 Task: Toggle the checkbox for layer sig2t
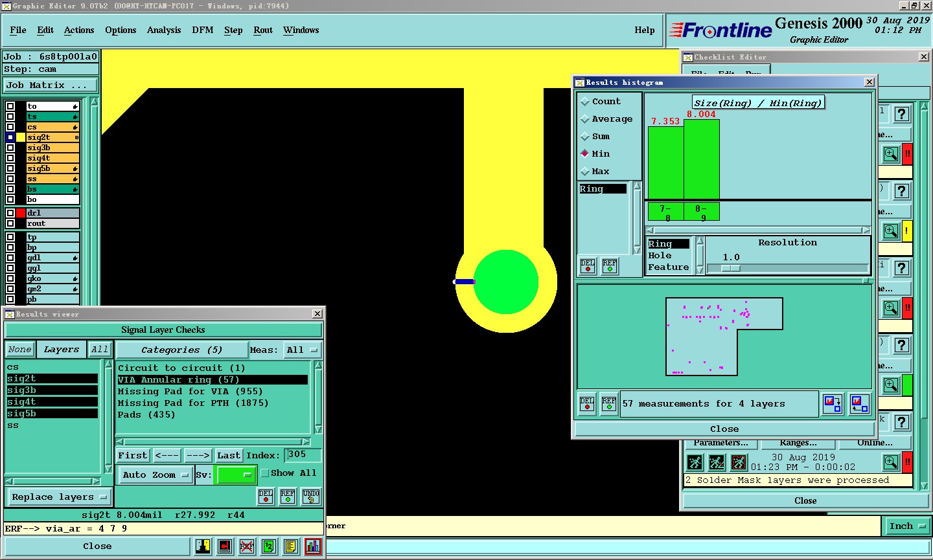[10, 137]
